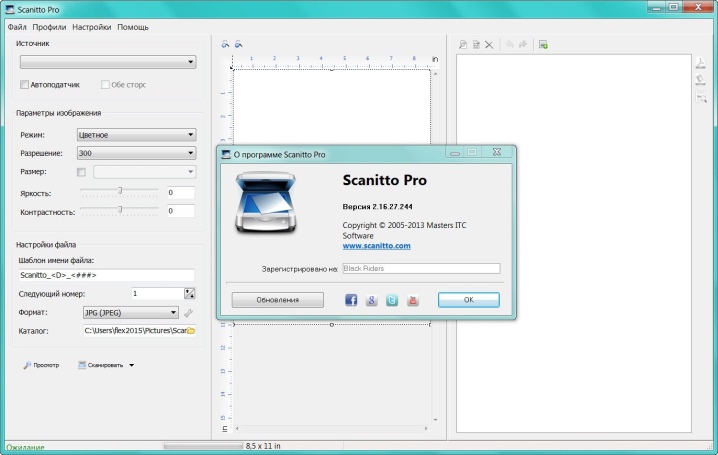
Task: Open the Twitter icon in About dialog
Action: 392,300
